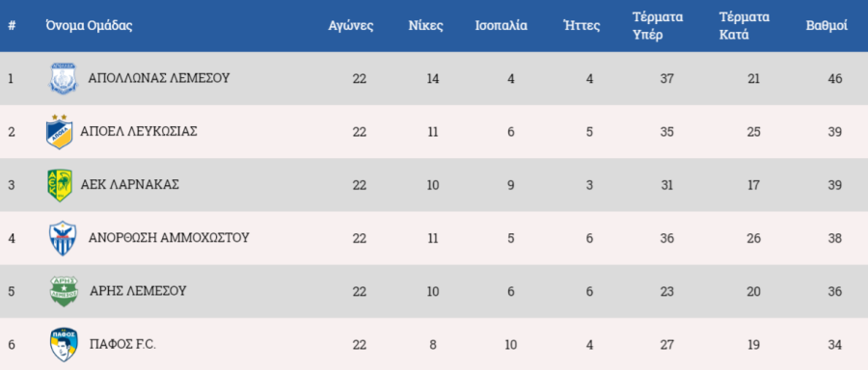The height and width of the screenshot is (370, 868).
Task: Click the Αγώνες column header
Action: (351, 26)
